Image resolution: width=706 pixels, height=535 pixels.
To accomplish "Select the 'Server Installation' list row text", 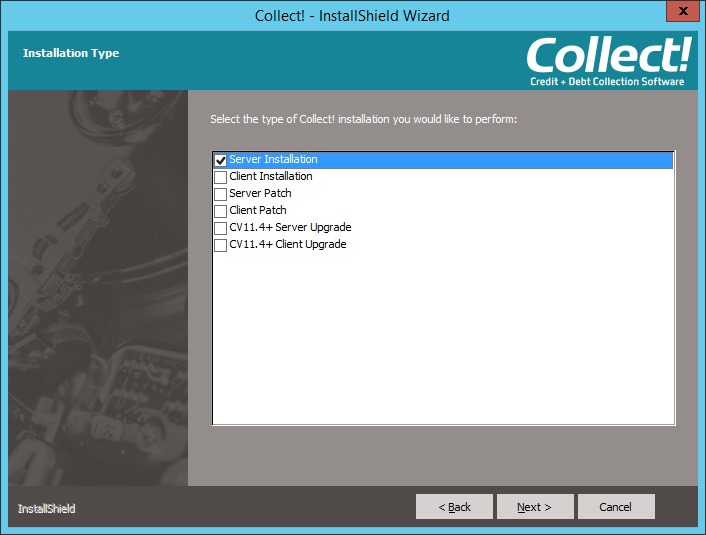I will (273, 159).
